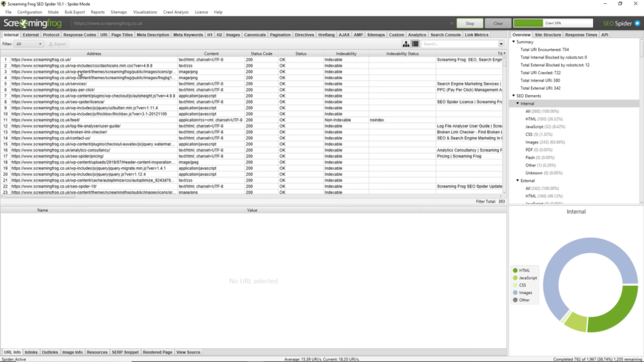Collapse the Summary section
This screenshot has width=644, height=362.
point(513,42)
